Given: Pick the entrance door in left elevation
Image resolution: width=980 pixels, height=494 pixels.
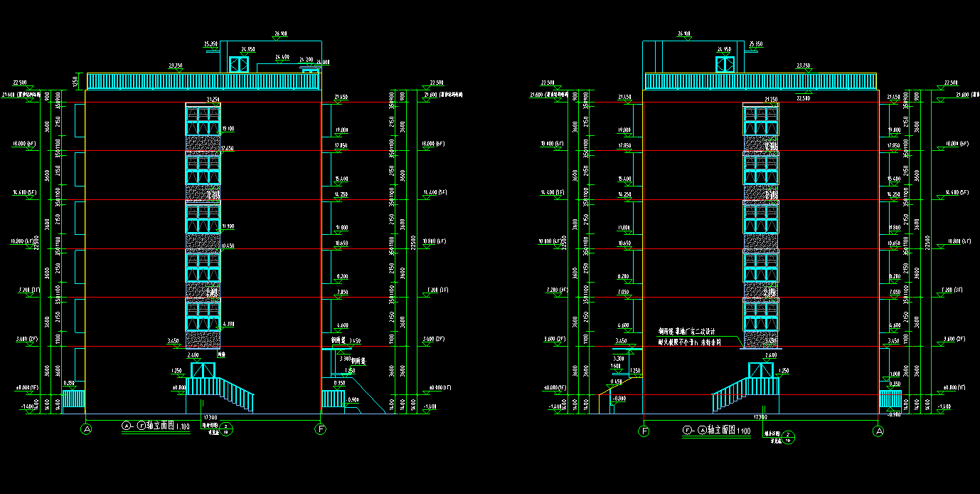Looking at the screenshot, I should point(203,370).
